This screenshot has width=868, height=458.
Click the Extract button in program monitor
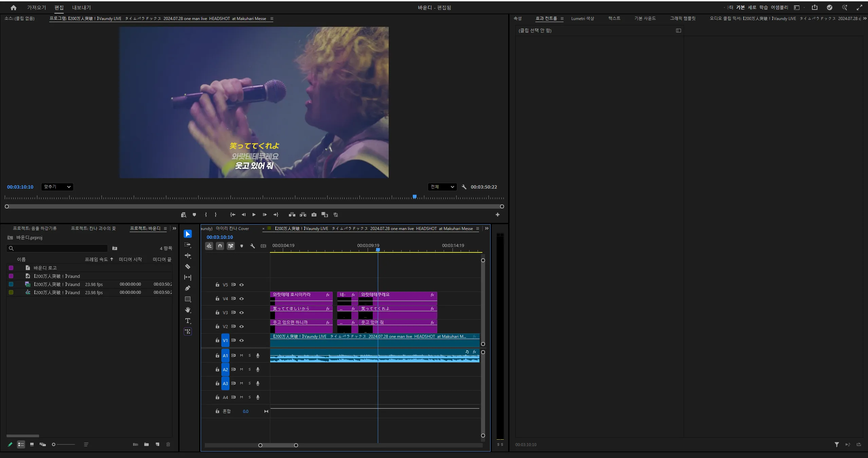tap(303, 215)
